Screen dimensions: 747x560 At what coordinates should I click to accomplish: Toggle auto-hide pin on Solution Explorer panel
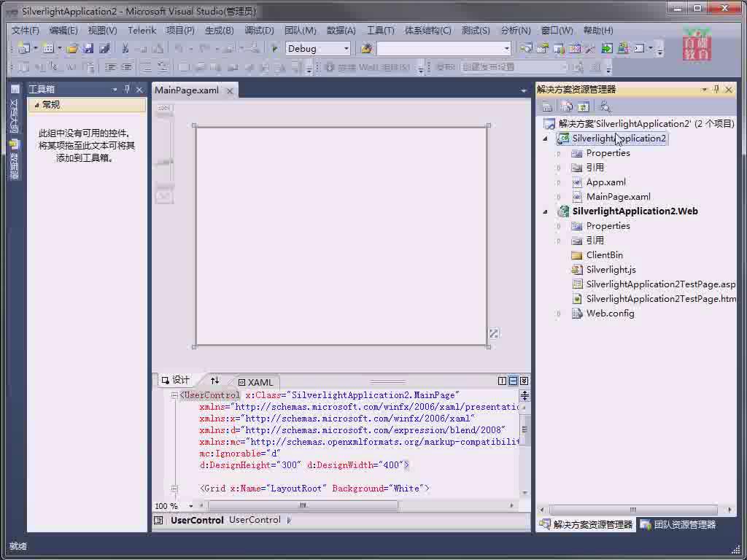tap(716, 89)
